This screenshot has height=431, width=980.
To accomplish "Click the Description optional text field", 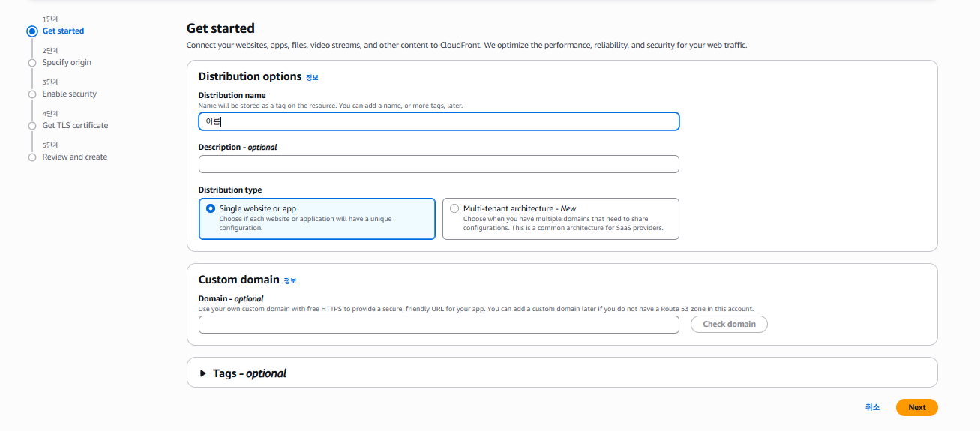I will (x=439, y=164).
